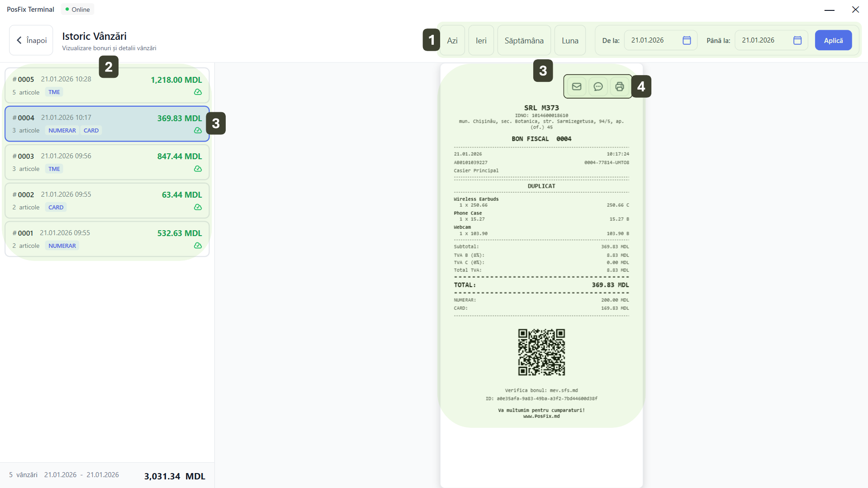Select receipt #0003 for 847.44 MDL
The image size is (868, 488).
click(x=107, y=162)
